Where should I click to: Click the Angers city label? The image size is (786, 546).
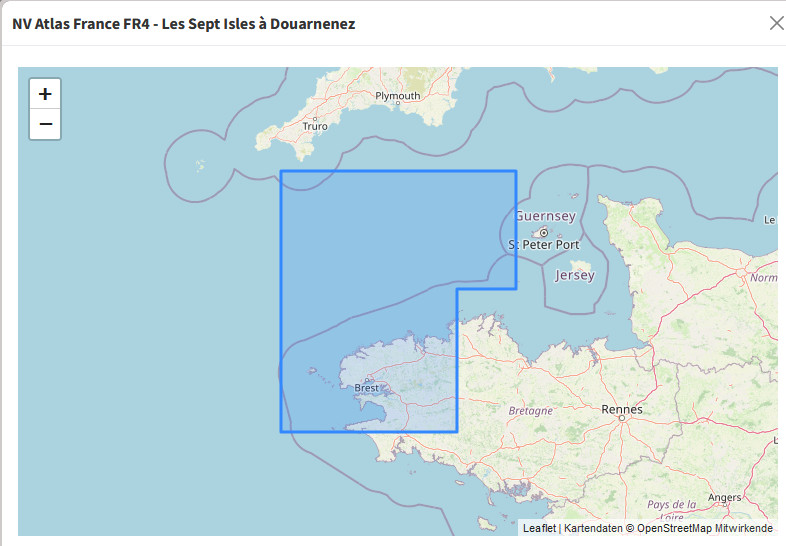click(724, 497)
